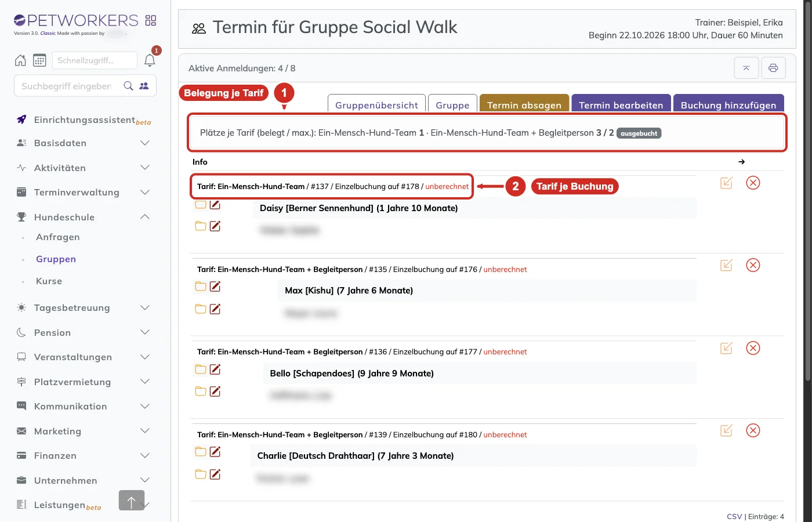The height and width of the screenshot is (522, 812).
Task: Click the arrow icon in Info header
Action: click(741, 162)
